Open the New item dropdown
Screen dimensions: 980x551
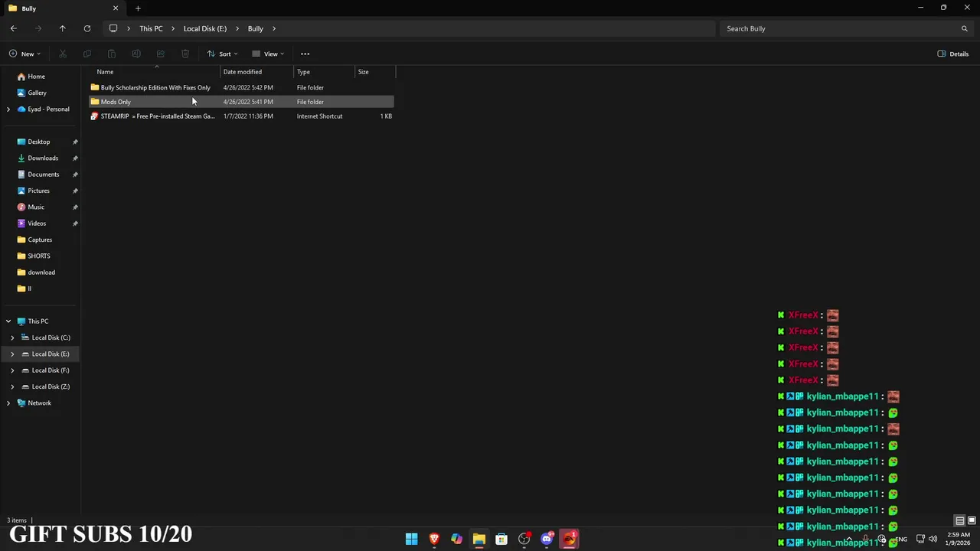[x=24, y=54]
